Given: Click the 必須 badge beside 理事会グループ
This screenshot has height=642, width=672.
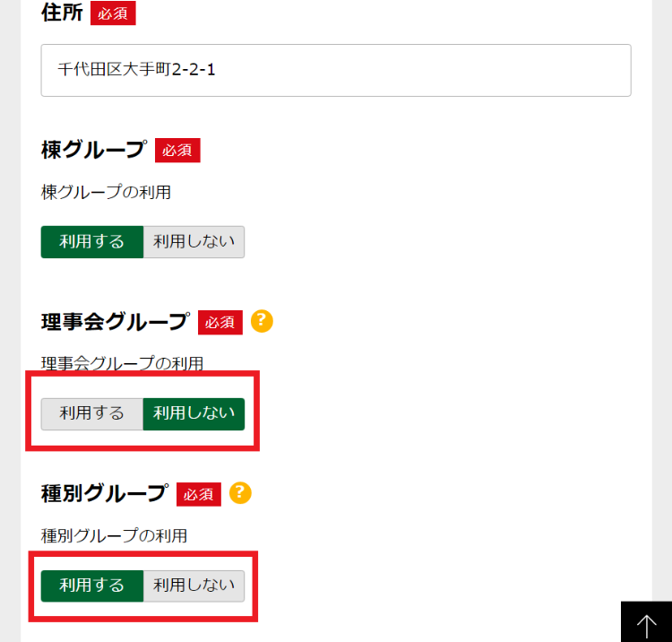Looking at the screenshot, I should 220,322.
